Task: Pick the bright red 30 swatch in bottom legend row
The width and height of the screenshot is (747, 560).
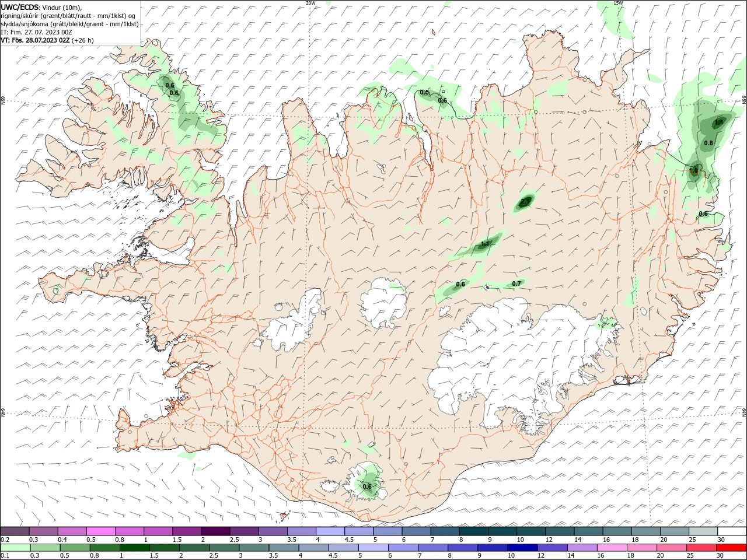Action: 731,548
